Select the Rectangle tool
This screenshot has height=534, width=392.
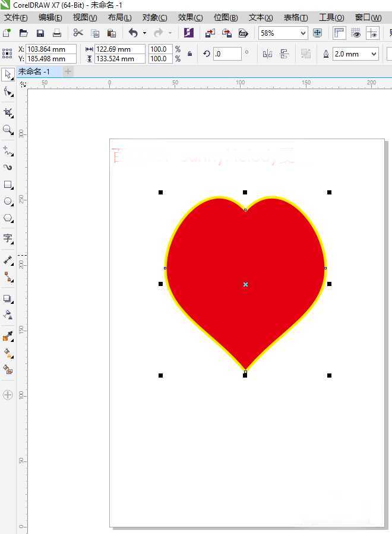click(x=8, y=184)
